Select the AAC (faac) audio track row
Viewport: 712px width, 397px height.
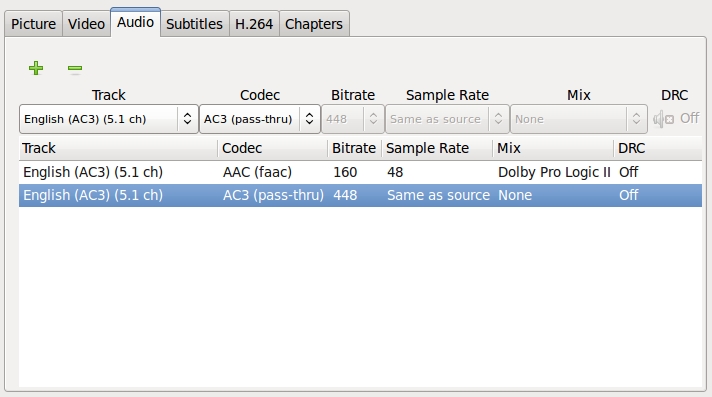pyautogui.click(x=361, y=172)
